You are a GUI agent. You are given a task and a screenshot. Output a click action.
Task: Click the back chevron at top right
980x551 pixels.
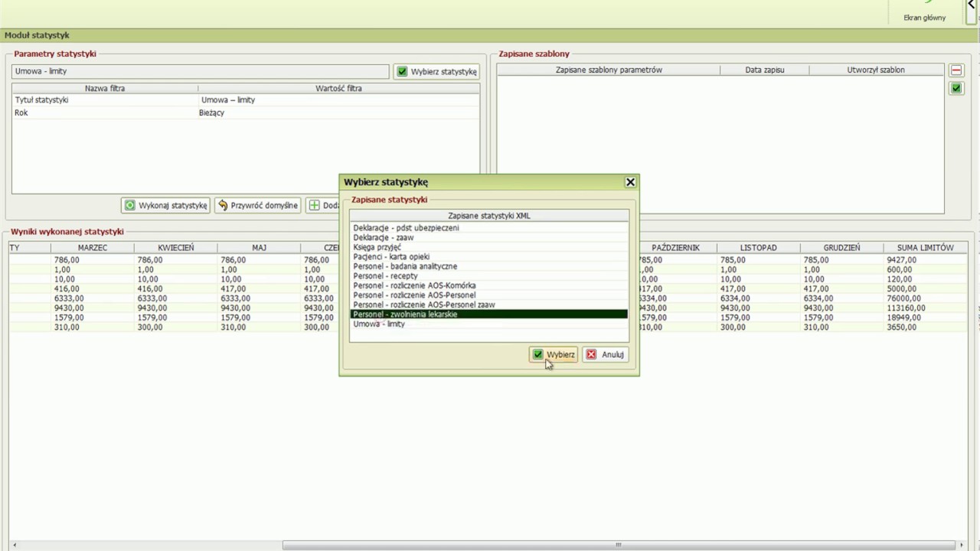tap(972, 6)
